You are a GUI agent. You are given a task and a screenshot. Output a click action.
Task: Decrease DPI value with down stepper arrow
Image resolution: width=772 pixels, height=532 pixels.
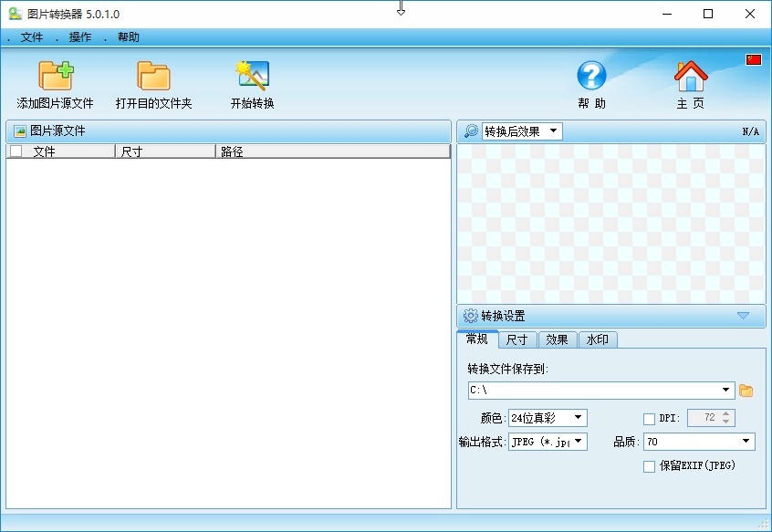pyautogui.click(x=725, y=422)
